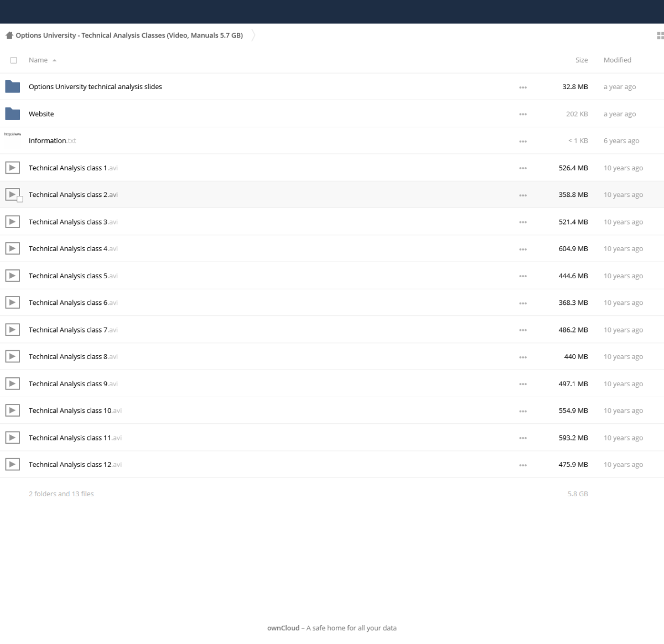The width and height of the screenshot is (664, 644).
Task: Toggle the select-all checkbox in the header
Action: [14, 60]
